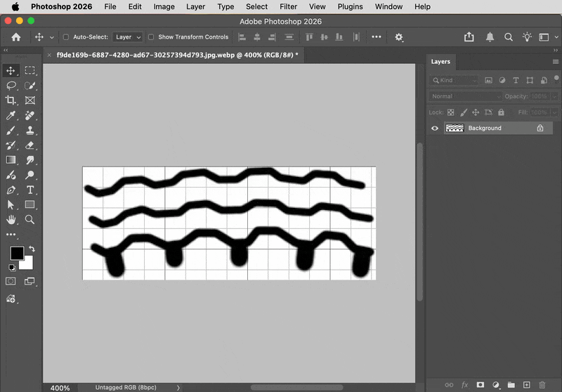Select the Lasso tool

[x=11, y=86]
